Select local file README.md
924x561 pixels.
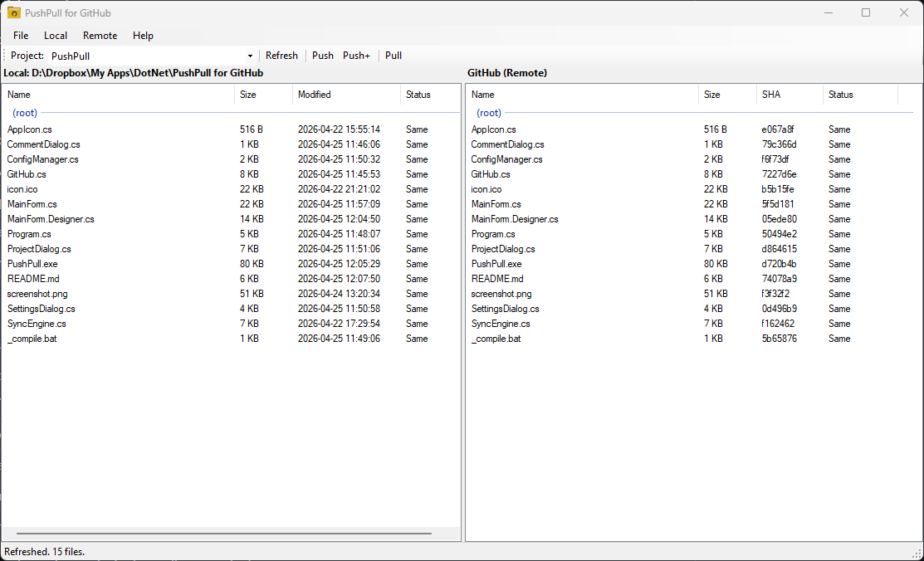click(x=33, y=279)
